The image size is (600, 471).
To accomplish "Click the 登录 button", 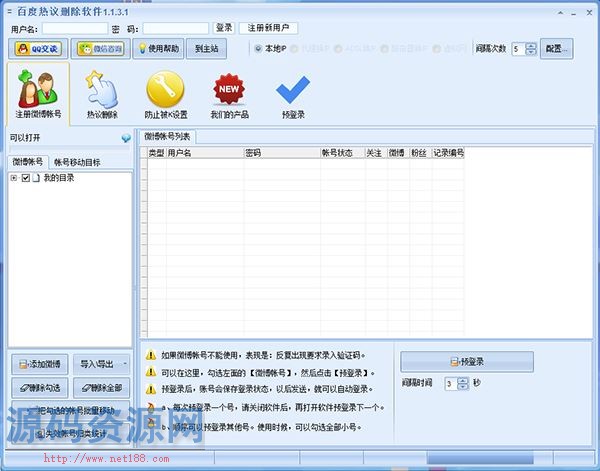I will pos(224,28).
